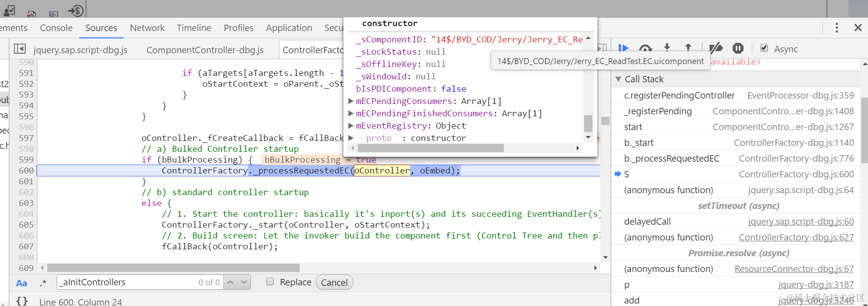868x306 pixels.
Task: Select b._start call frame
Action: tap(737, 143)
